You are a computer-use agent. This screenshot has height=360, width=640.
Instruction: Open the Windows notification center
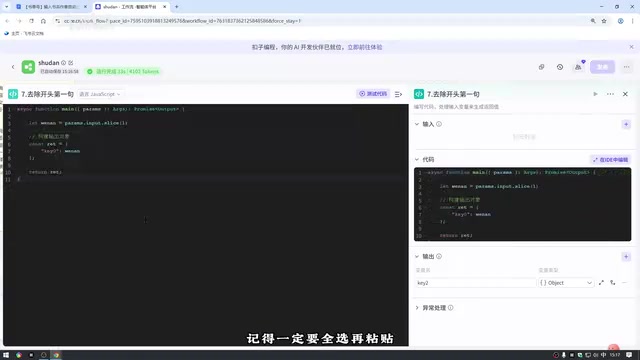(629, 355)
